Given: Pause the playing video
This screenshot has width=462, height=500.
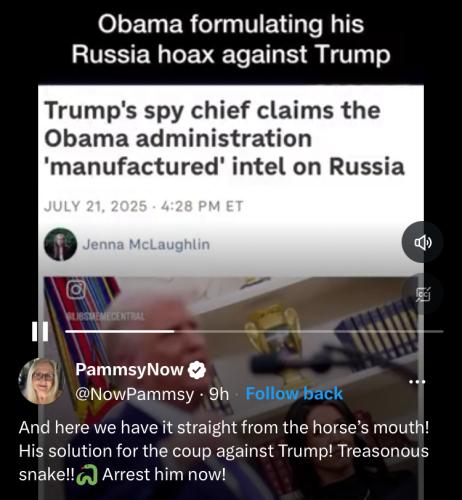Looking at the screenshot, I should (40, 331).
